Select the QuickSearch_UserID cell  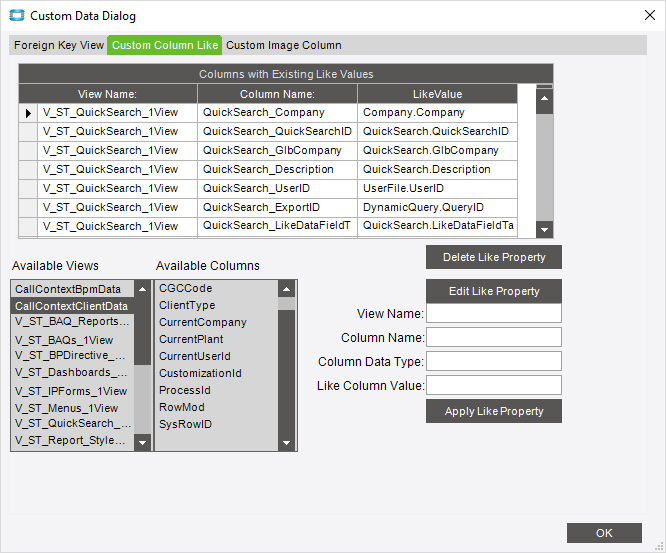pyautogui.click(x=277, y=189)
